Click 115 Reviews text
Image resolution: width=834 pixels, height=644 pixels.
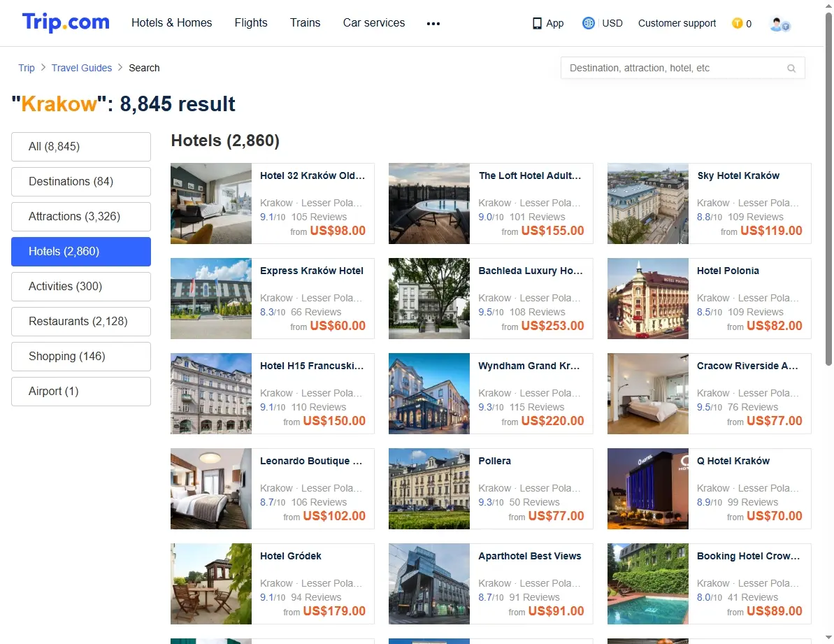537,408
